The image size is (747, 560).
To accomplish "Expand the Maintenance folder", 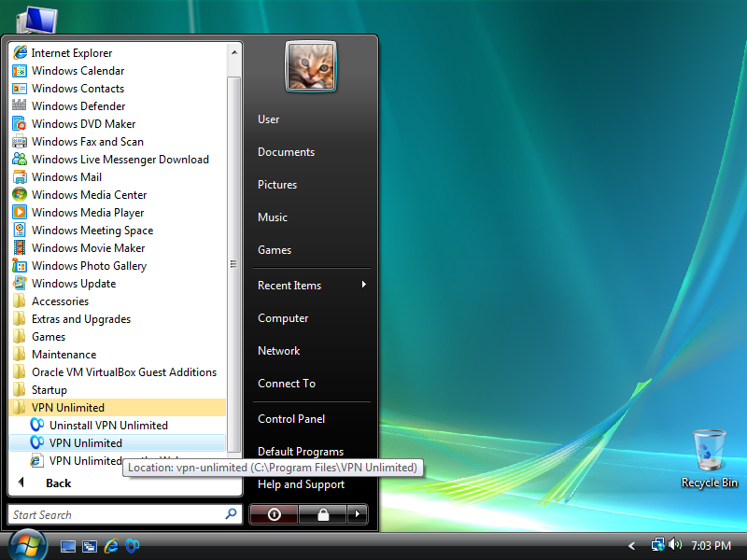I will (118, 355).
